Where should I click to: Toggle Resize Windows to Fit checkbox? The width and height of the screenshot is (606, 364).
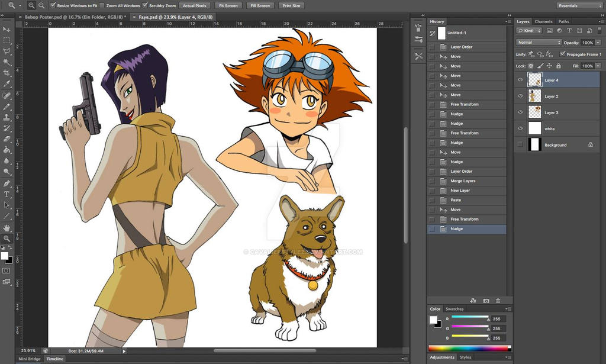coord(53,5)
